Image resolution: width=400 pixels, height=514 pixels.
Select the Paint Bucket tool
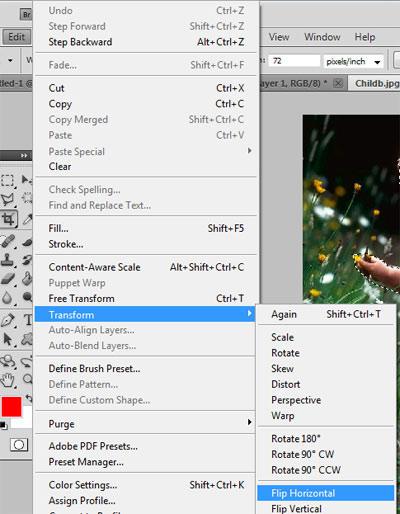click(27, 278)
